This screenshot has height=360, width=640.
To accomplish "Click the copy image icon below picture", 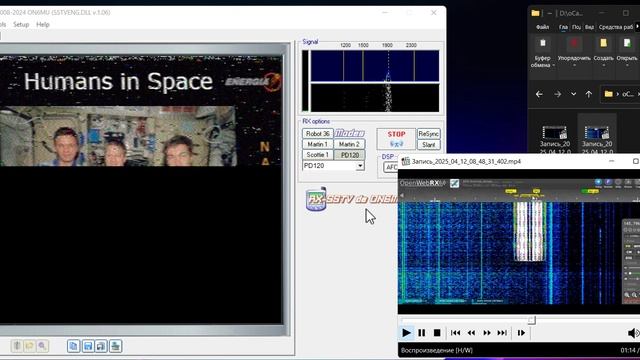I will click(73, 346).
